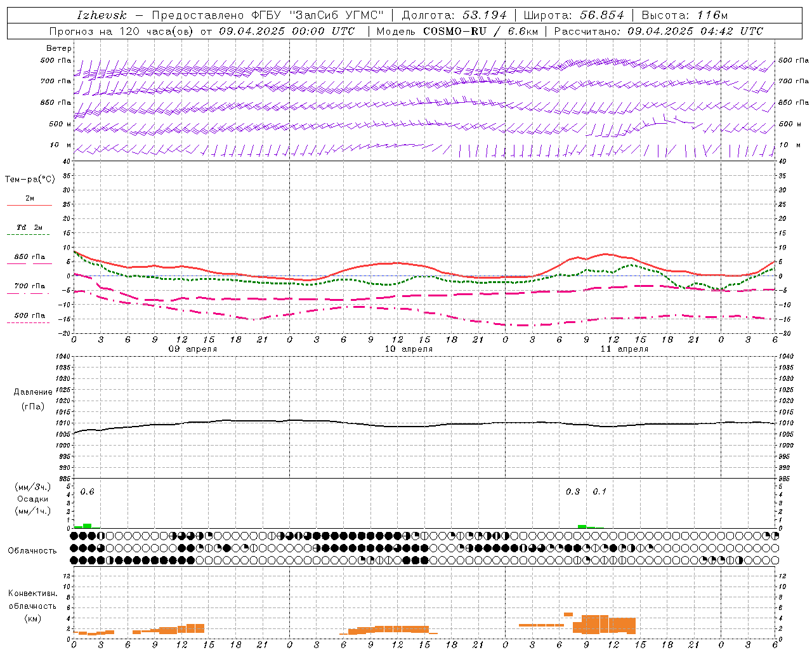Click the Ветер wind panel label

tap(59, 48)
